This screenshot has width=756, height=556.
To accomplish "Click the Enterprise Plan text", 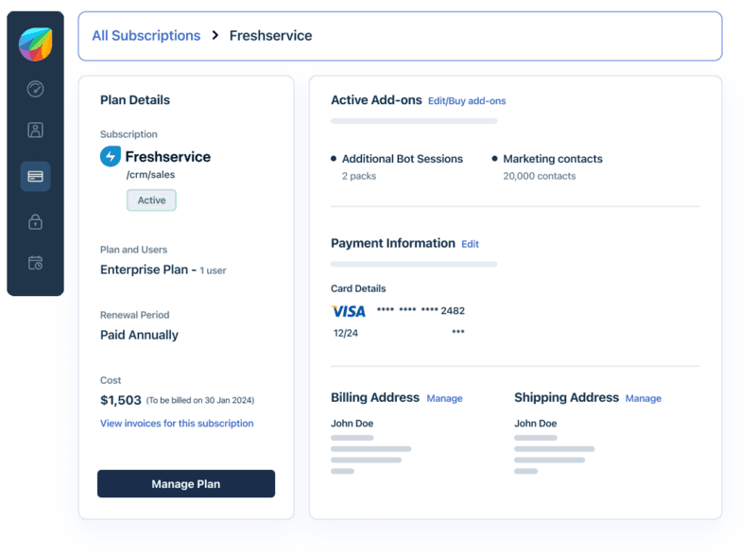I will tap(145, 269).
